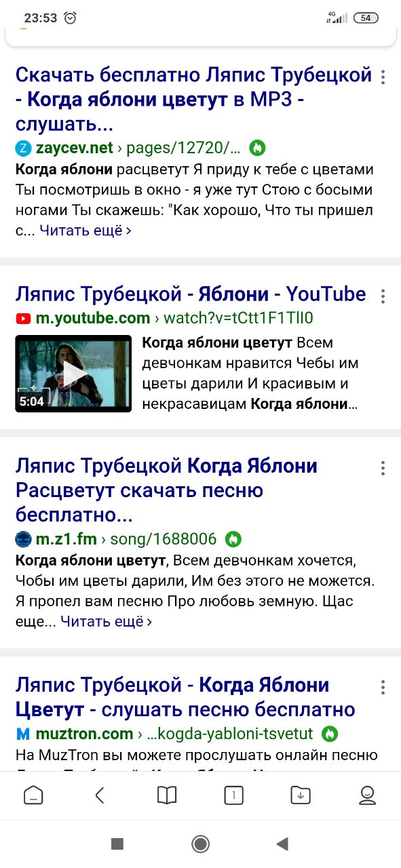Open the profile face icon
Viewport: 401px width, 868px height.
(x=367, y=795)
